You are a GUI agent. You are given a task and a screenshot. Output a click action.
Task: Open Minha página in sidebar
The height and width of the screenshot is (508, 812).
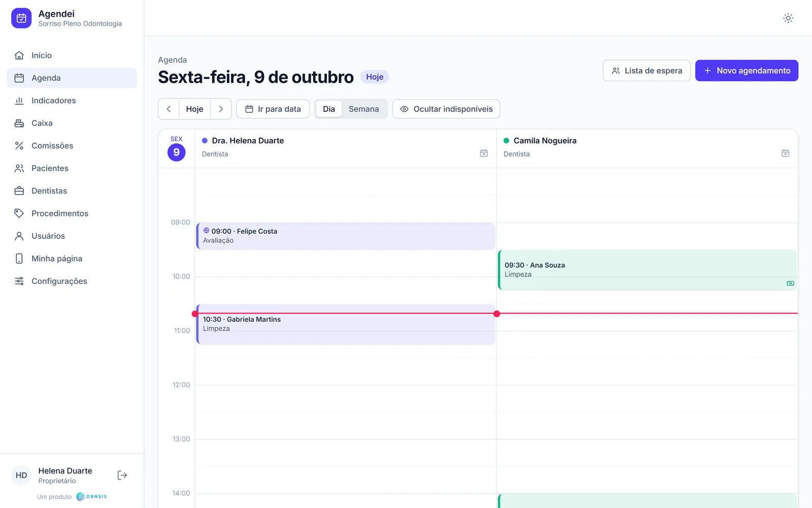tap(72, 259)
